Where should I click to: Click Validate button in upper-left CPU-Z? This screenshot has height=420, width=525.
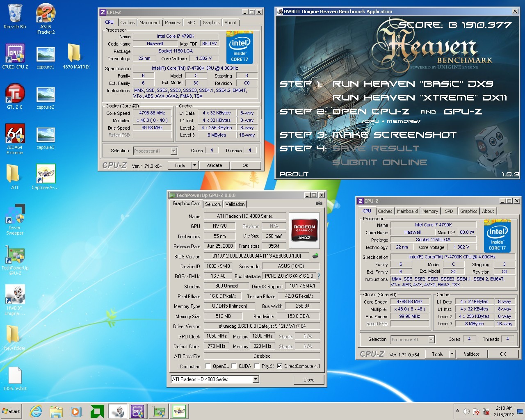[x=214, y=165]
